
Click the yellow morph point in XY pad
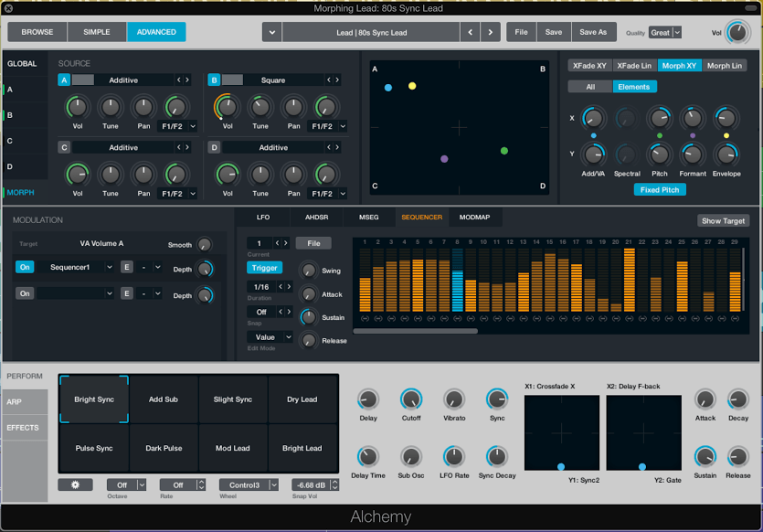tap(412, 86)
